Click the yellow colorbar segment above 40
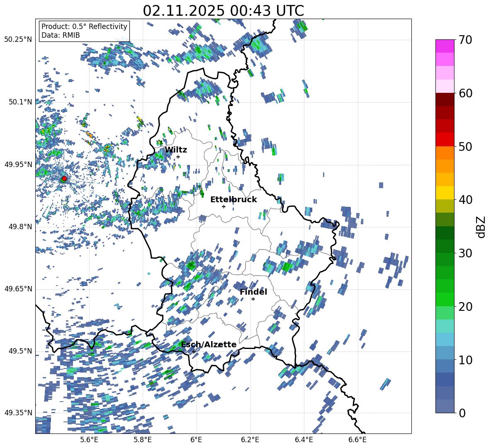The width and height of the screenshot is (491, 448). (445, 193)
